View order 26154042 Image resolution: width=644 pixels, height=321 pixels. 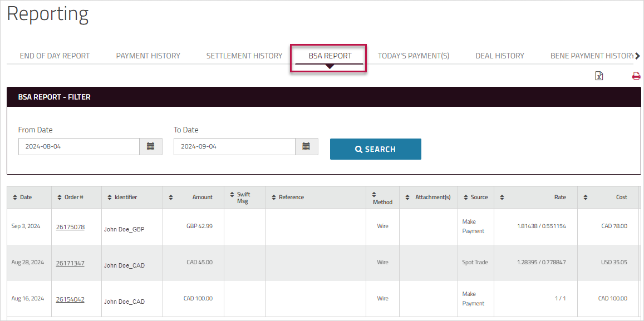[70, 299]
